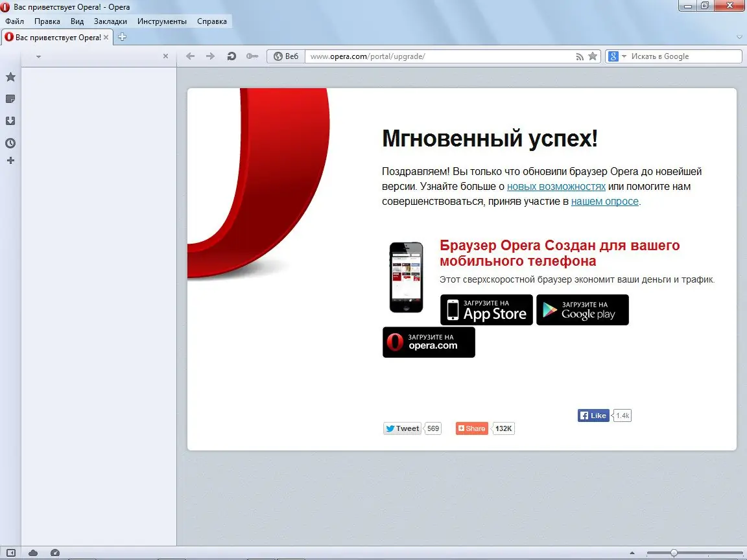Open the Downloads panel icon in sidebar
747x560 pixels.
tap(10, 121)
